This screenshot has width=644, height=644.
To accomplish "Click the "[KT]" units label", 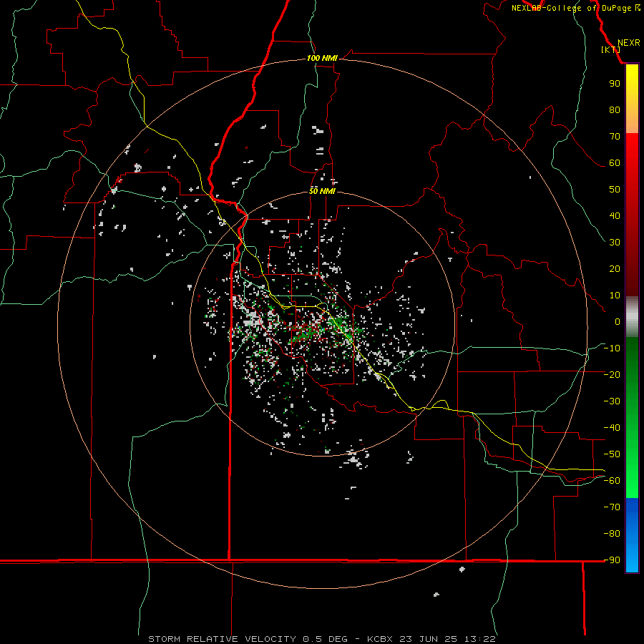I will click(x=610, y=49).
